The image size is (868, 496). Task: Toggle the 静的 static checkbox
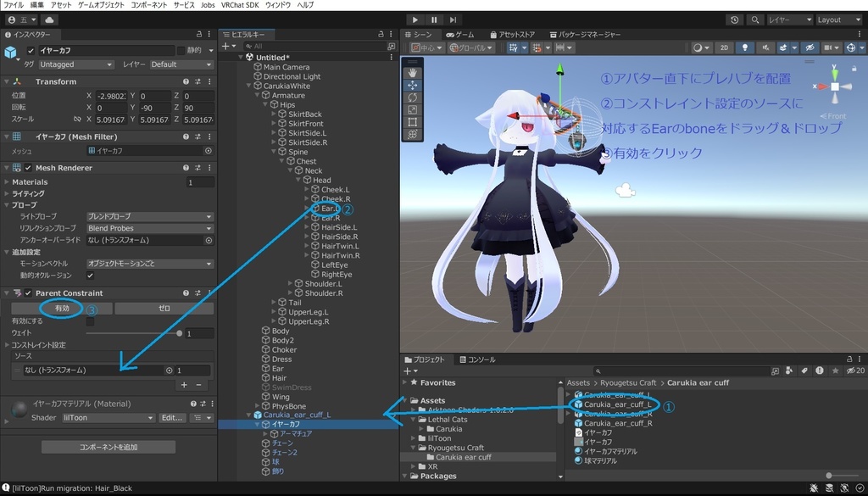[181, 50]
